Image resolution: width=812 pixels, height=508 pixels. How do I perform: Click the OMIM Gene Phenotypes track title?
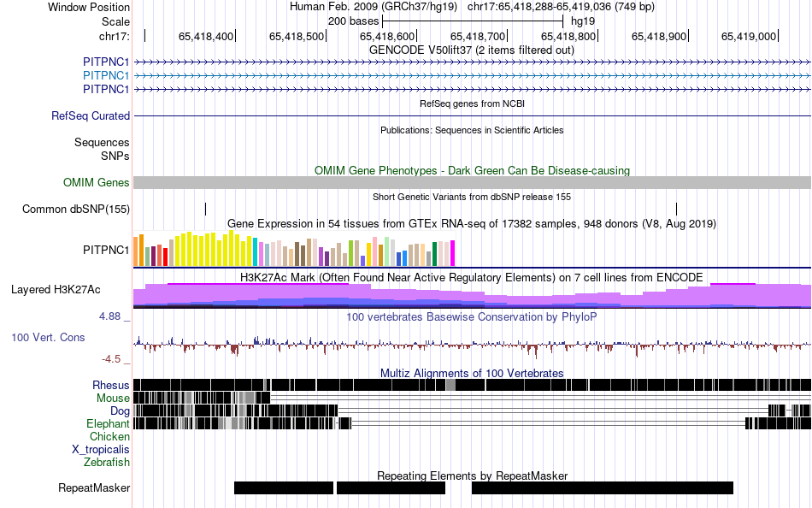coord(473,170)
